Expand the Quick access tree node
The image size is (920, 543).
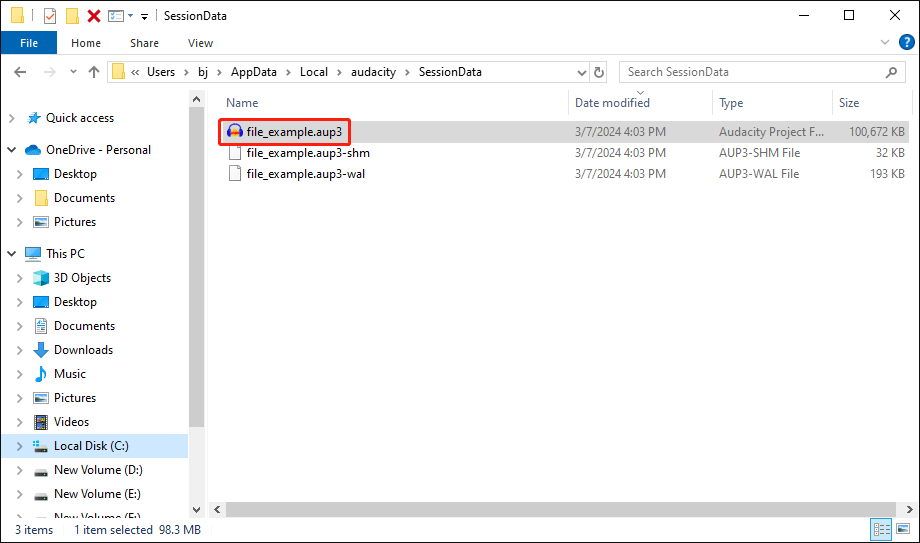coord(11,118)
